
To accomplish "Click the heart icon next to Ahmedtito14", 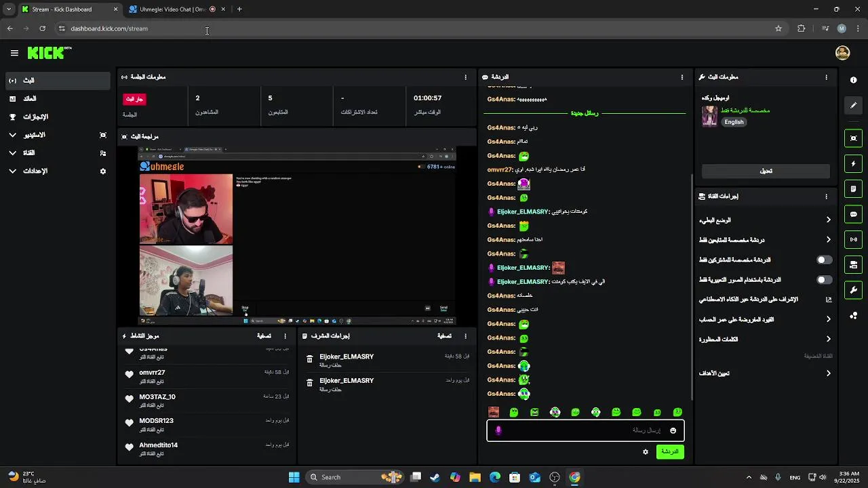I will [x=129, y=447].
